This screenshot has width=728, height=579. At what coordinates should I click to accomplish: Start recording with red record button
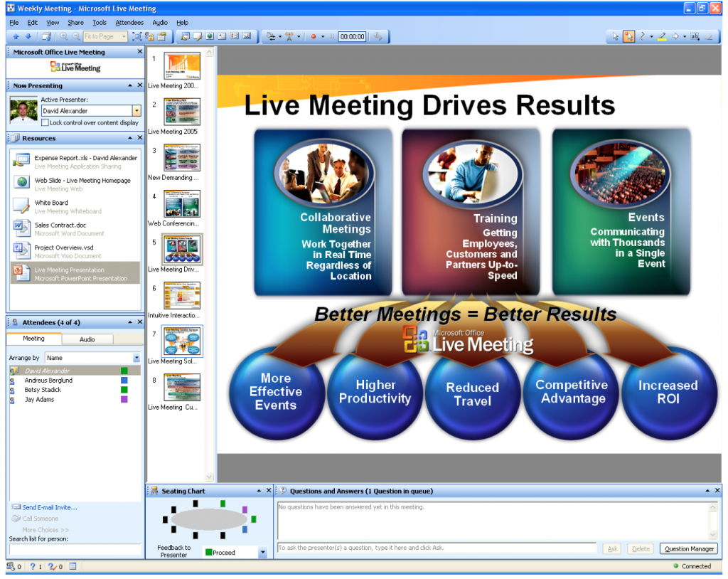click(x=314, y=36)
